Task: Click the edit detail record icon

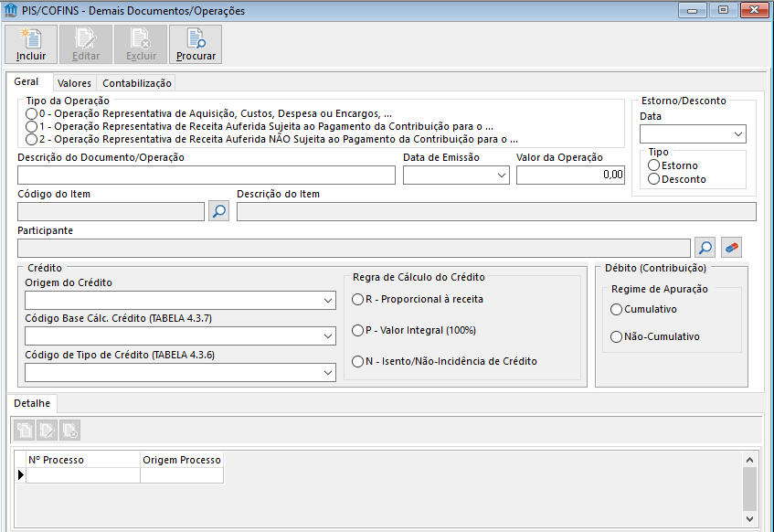Action: (47, 431)
